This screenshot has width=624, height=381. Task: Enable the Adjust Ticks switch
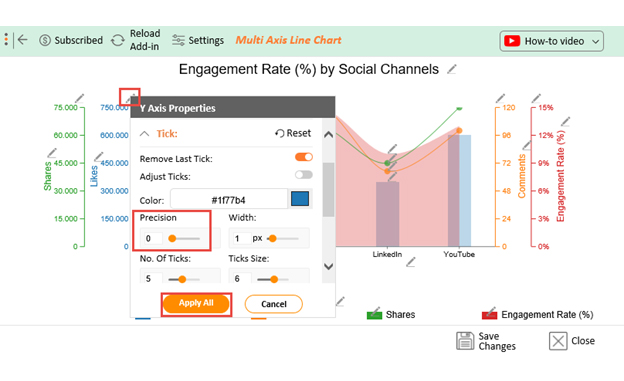click(304, 175)
